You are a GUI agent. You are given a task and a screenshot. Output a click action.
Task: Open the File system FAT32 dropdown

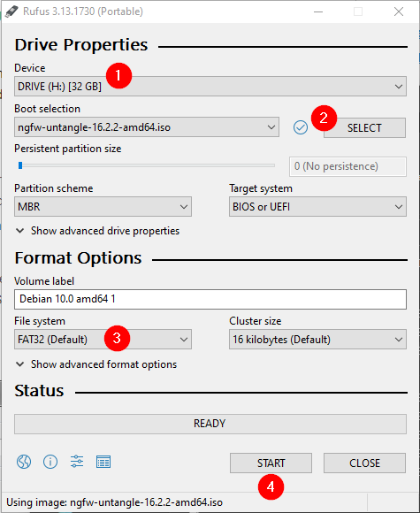(x=103, y=340)
